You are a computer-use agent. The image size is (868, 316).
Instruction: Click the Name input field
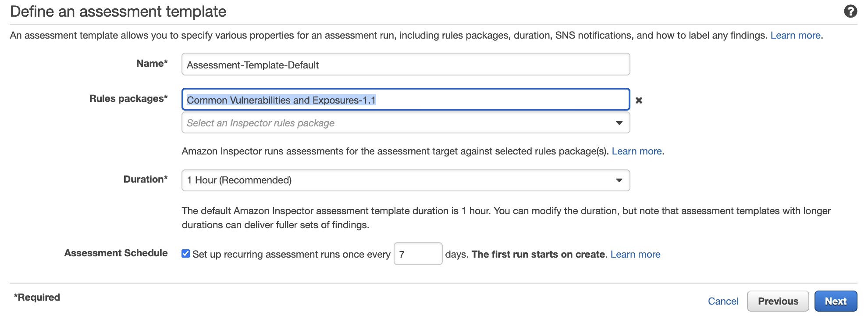(x=406, y=65)
